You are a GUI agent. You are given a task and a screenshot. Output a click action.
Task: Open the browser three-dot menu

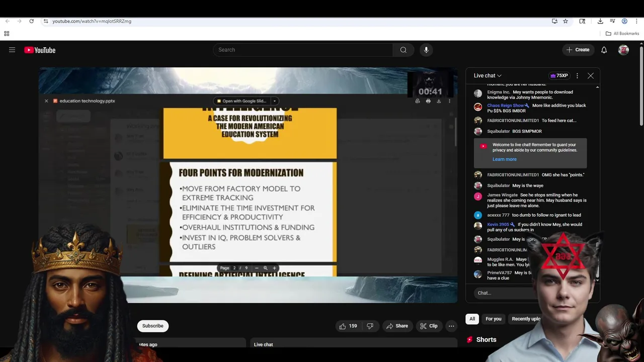point(636,21)
